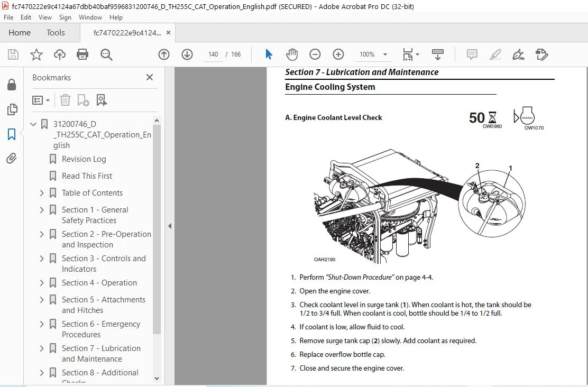Close the fc7470222e9c4124 document tab
Image resolution: width=588 pixels, height=387 pixels.
(x=168, y=33)
